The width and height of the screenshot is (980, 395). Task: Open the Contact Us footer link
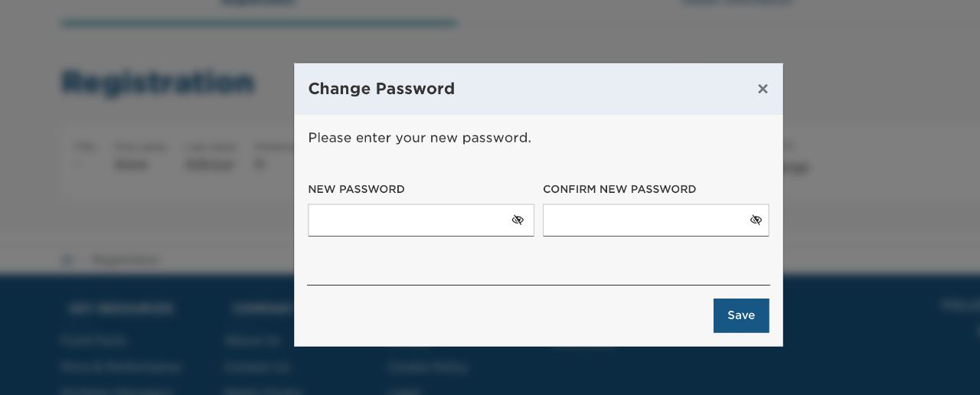[257, 367]
